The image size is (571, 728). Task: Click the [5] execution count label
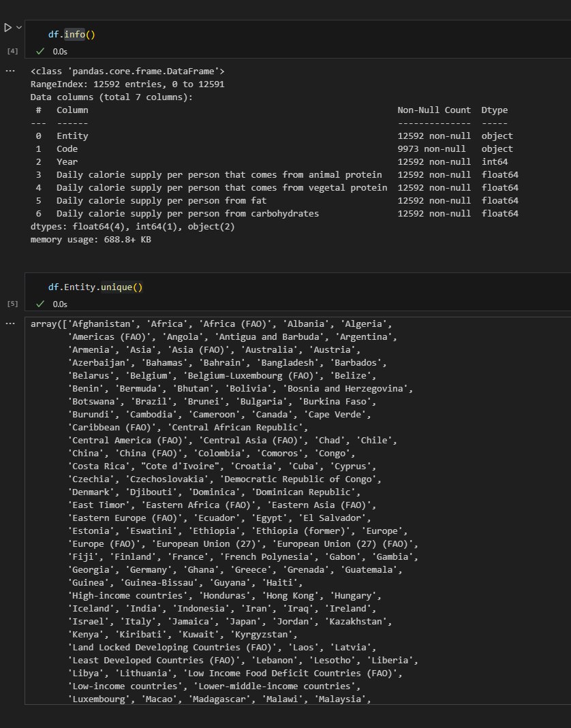(x=12, y=304)
